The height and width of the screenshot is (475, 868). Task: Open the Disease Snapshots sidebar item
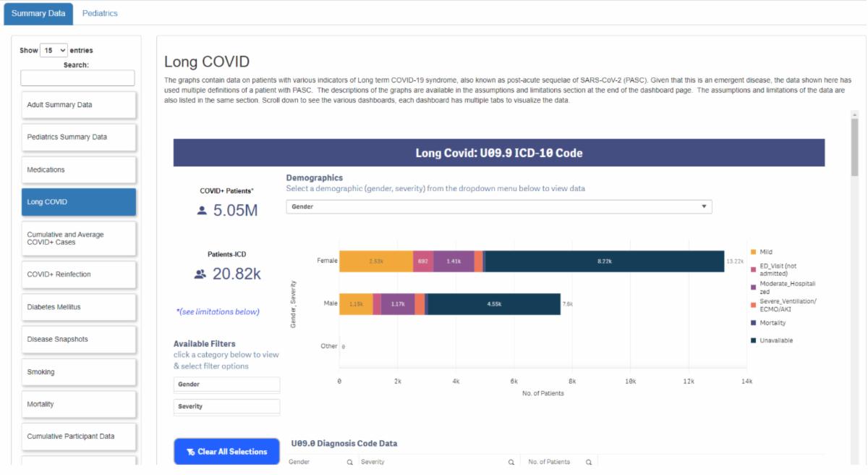pyautogui.click(x=78, y=339)
